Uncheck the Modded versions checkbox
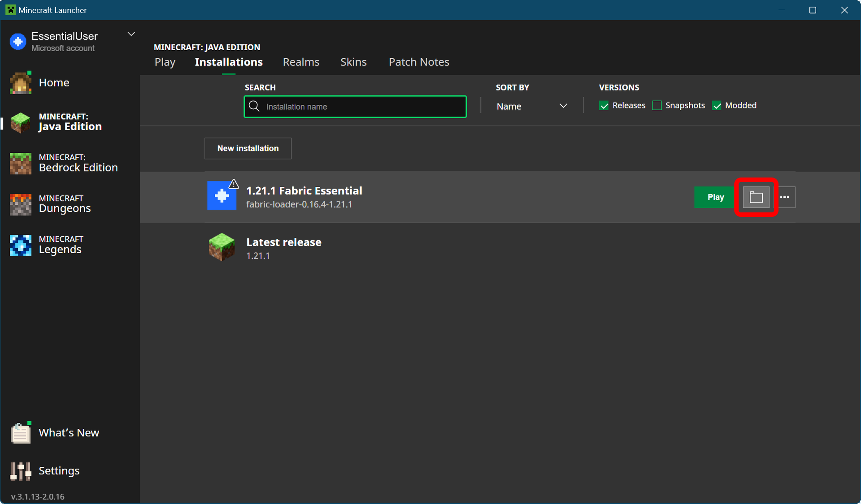861x504 pixels. coord(717,106)
